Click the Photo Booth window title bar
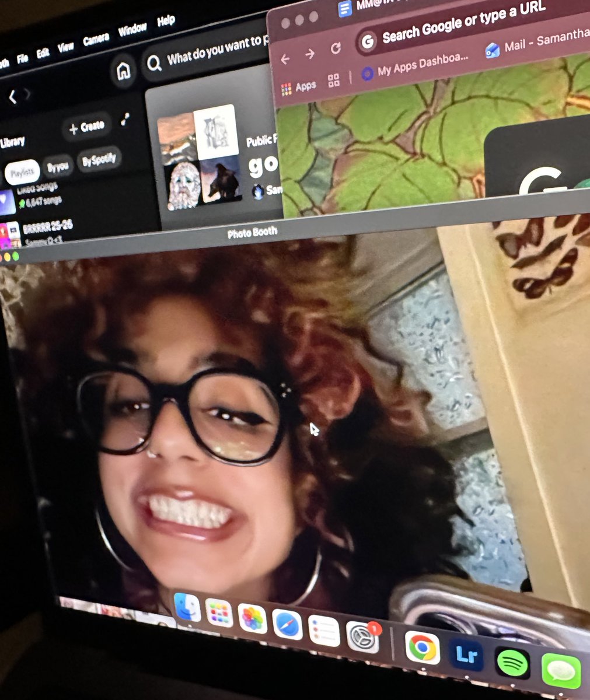 click(252, 233)
